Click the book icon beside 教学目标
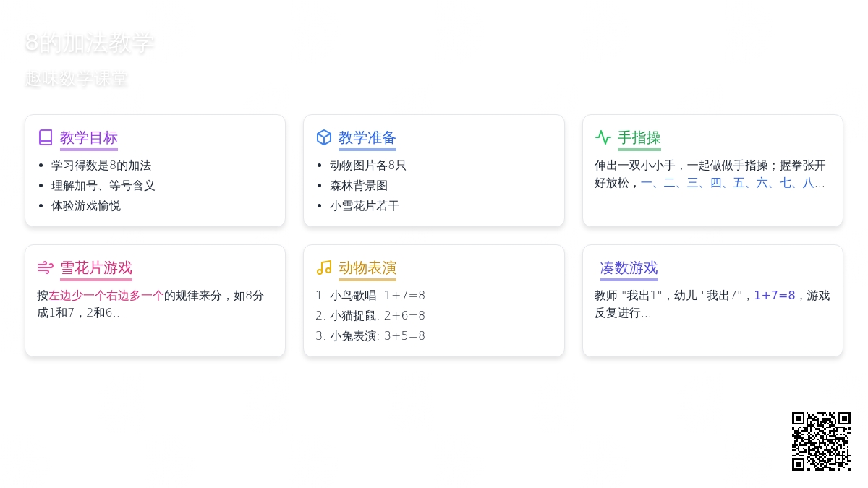868x488 pixels. point(46,137)
